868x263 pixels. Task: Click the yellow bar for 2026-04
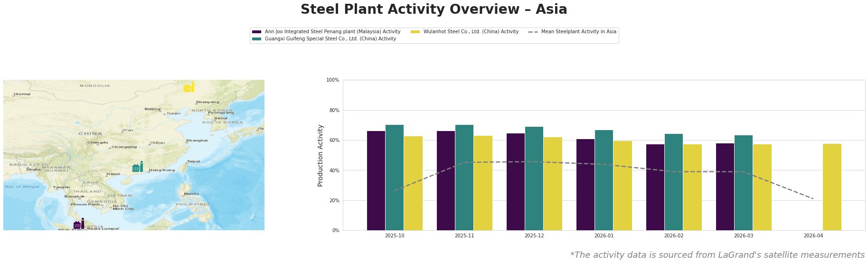pyautogui.click(x=832, y=187)
